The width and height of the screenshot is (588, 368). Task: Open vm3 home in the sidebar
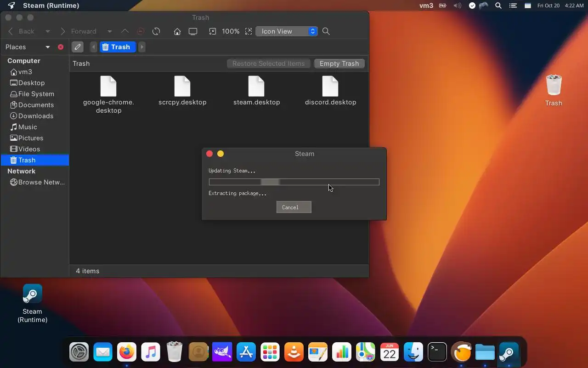34,72
